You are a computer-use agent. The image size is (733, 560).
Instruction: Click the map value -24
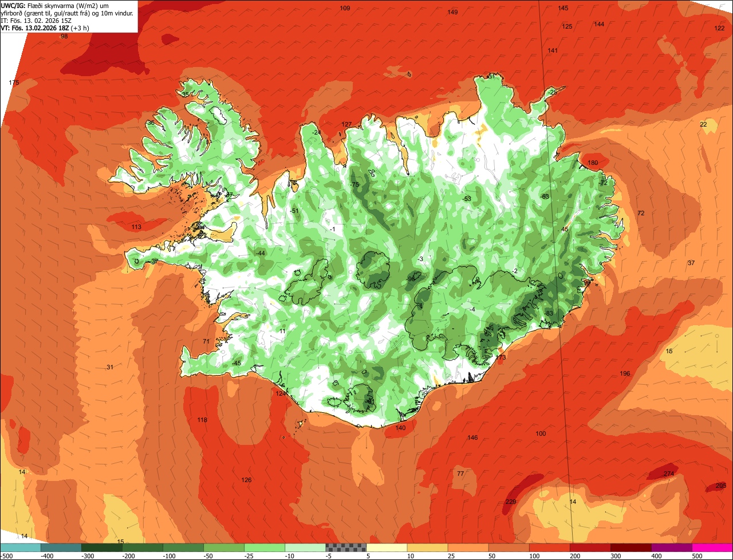pyautogui.click(x=316, y=132)
